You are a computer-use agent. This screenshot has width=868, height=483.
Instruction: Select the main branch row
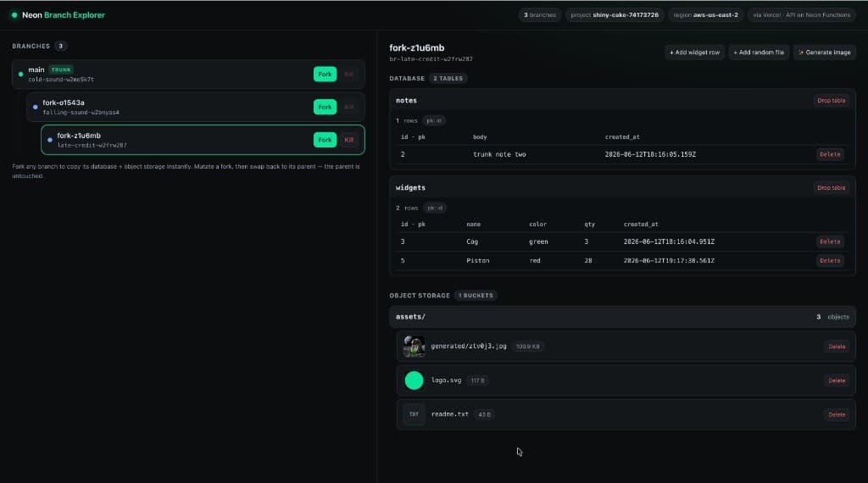188,74
